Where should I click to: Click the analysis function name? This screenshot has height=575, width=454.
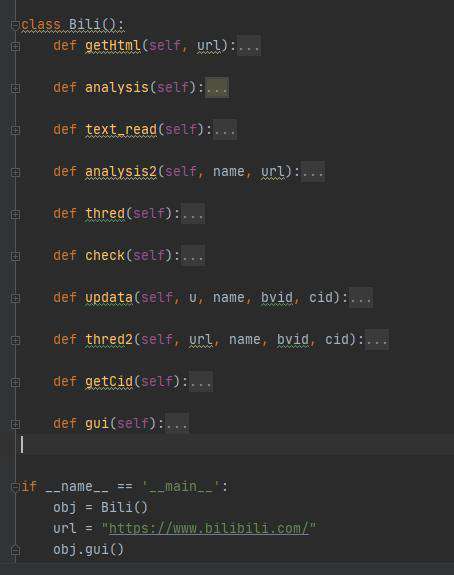point(117,88)
